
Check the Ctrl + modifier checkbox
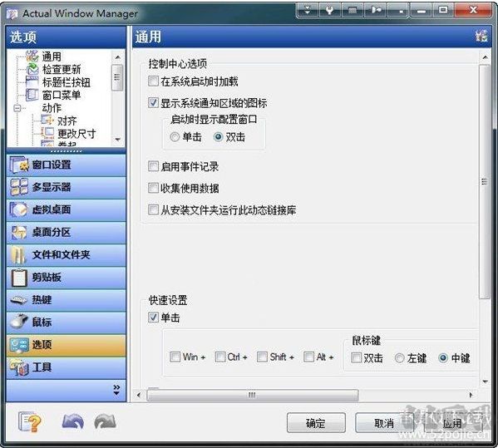pyautogui.click(x=220, y=357)
